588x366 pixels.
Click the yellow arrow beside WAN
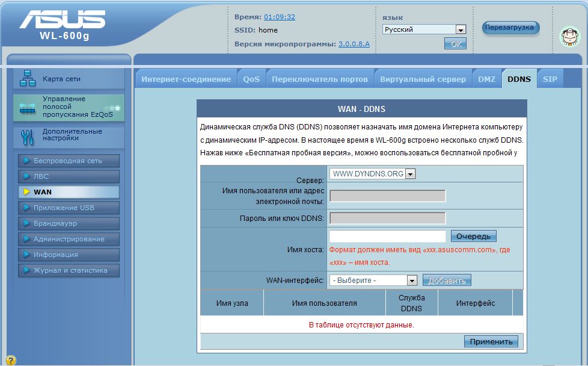(26, 192)
